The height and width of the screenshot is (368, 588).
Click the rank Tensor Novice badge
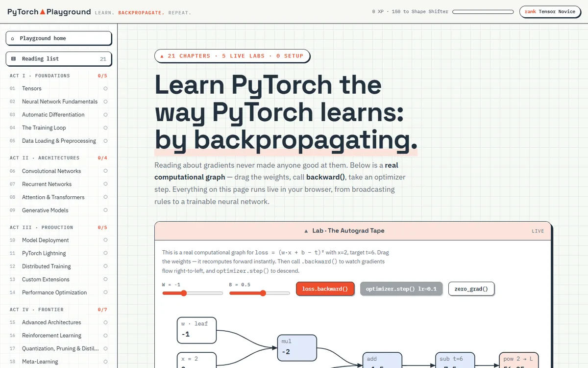tap(550, 12)
